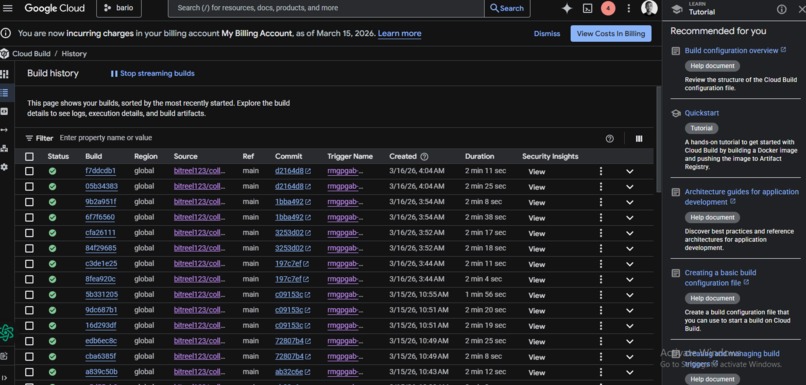Open the Gemini sparkle assistant icon
The height and width of the screenshot is (385, 806).
(x=567, y=8)
